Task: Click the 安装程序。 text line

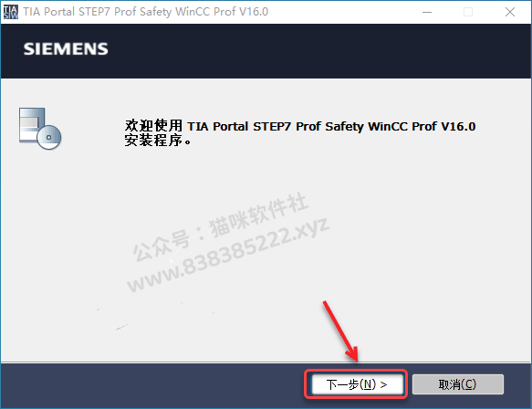Action: (x=158, y=141)
